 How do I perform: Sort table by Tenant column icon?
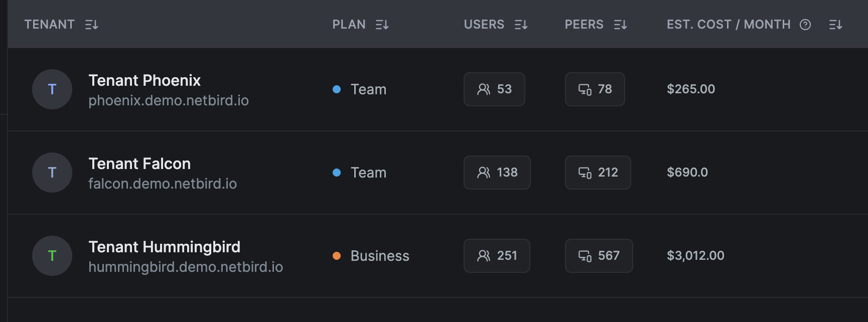[91, 25]
